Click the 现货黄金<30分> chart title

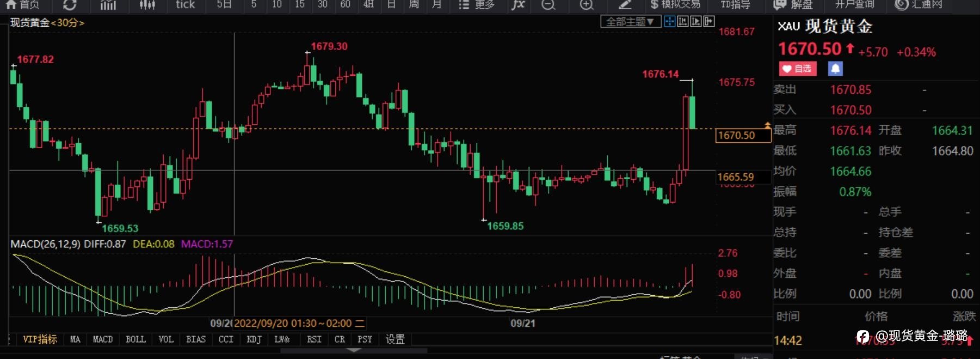[47, 23]
